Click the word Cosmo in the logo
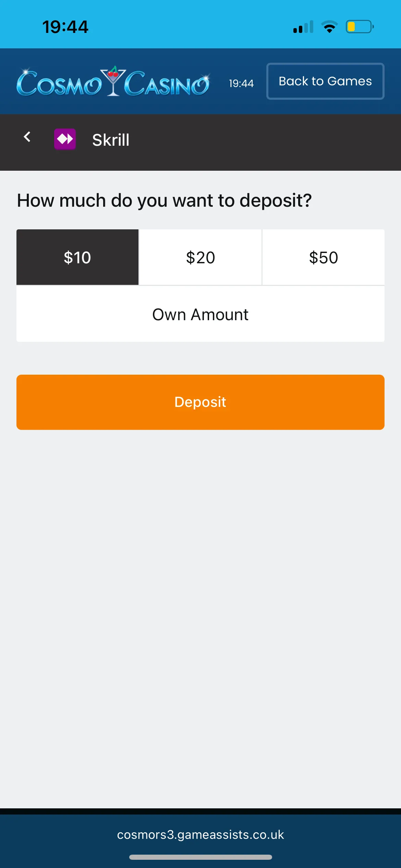The image size is (401, 868). coord(59,84)
